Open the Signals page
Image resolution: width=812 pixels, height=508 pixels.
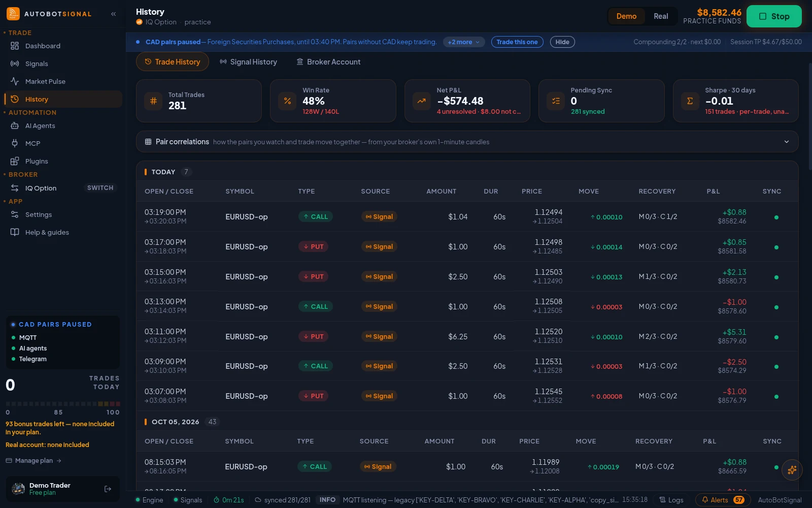(x=63, y=63)
